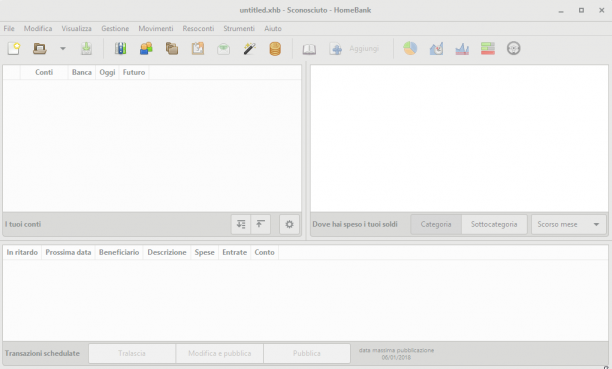Image resolution: width=612 pixels, height=369 pixels.
Task: Click the Tralascia button
Action: click(x=132, y=353)
